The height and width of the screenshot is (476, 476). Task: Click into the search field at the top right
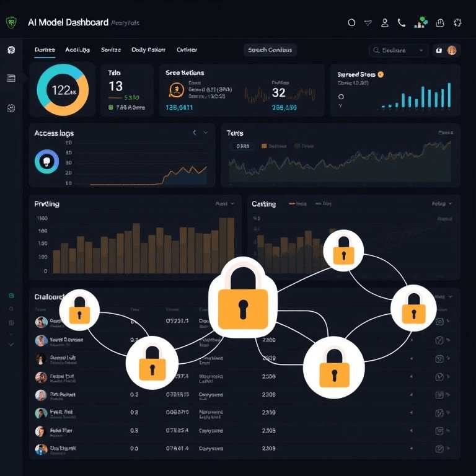[x=399, y=50]
